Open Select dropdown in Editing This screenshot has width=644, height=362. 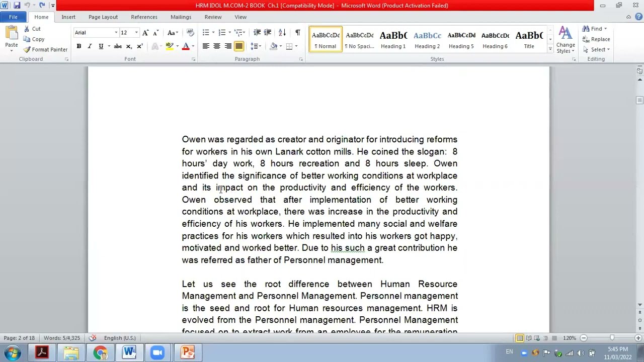597,49
